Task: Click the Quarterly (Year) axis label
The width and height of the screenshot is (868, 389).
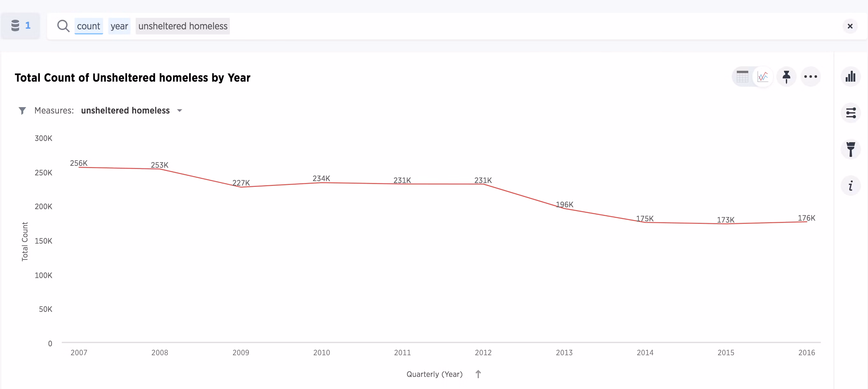Action: [x=434, y=374]
